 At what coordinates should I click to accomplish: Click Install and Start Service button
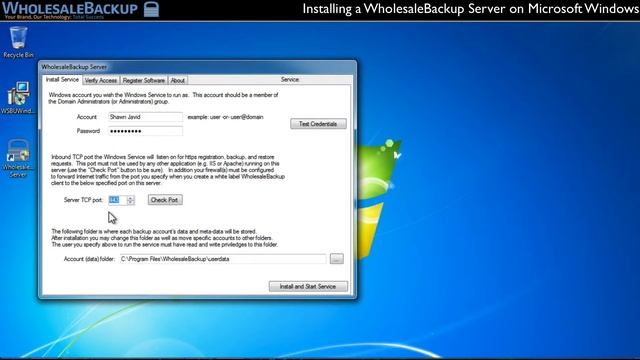308,287
